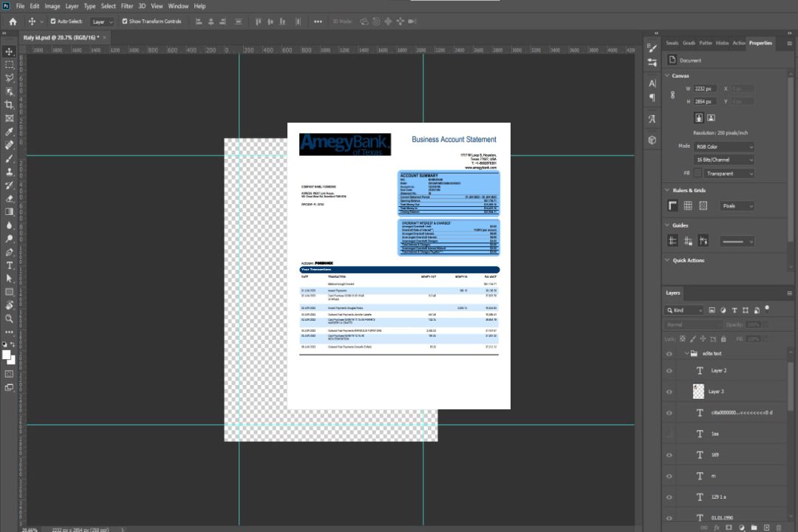This screenshot has height=532, width=798.
Task: Toggle layer filtering on/off switch
Action: pos(767,309)
